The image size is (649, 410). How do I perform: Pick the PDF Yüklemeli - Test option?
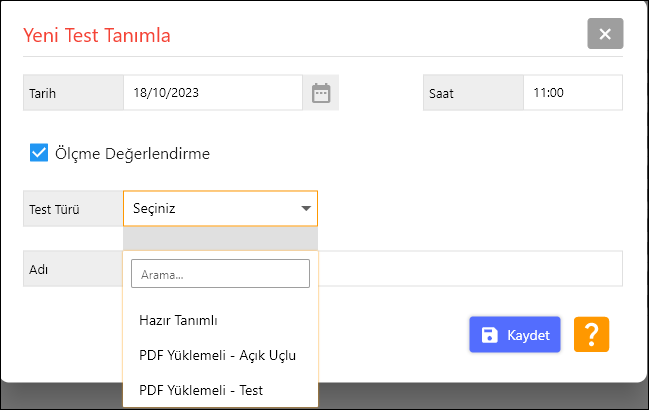[x=201, y=390]
